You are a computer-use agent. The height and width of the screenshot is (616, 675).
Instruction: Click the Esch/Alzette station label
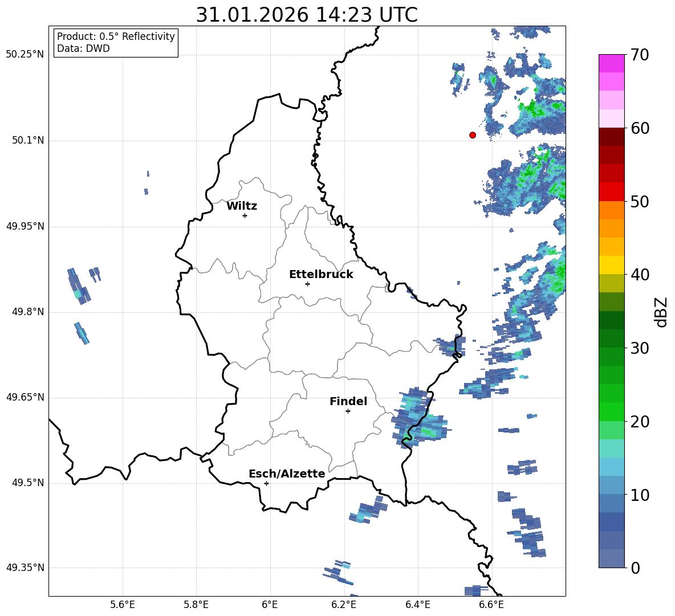pyautogui.click(x=287, y=474)
